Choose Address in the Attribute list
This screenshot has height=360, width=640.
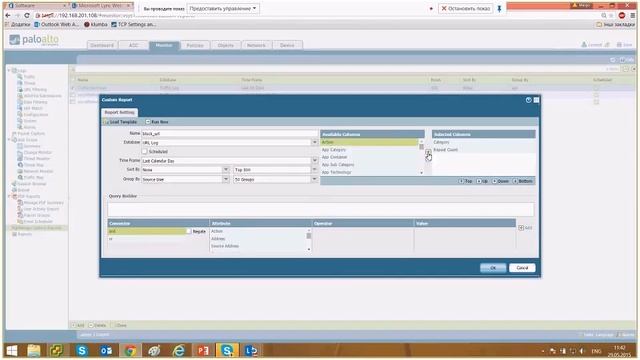point(258,239)
